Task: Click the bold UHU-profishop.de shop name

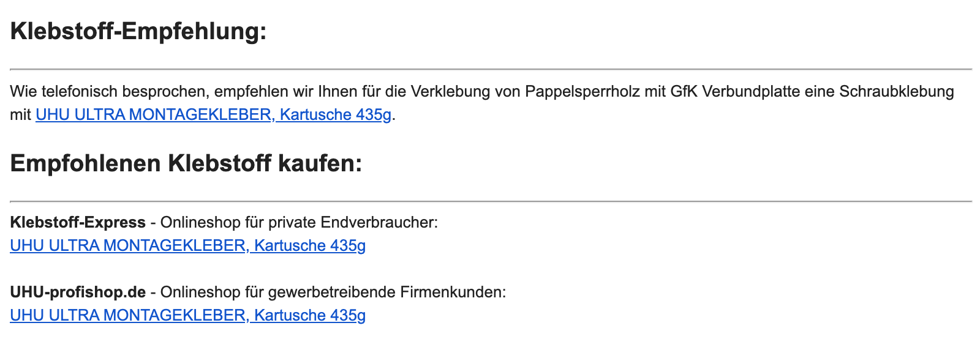Action: (78, 292)
